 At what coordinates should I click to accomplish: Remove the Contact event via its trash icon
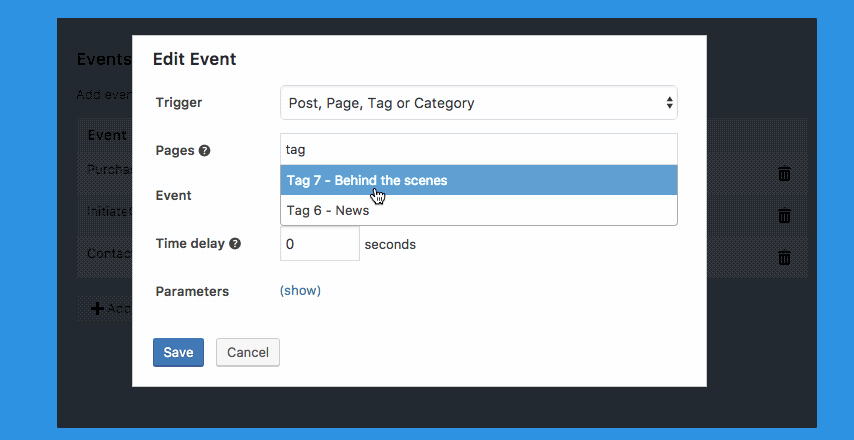click(784, 257)
